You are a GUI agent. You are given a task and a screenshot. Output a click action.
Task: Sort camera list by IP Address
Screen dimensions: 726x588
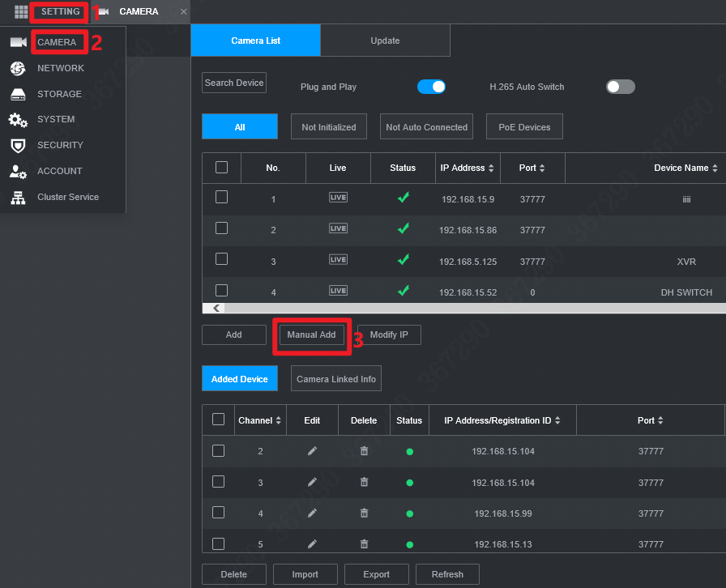(x=467, y=168)
